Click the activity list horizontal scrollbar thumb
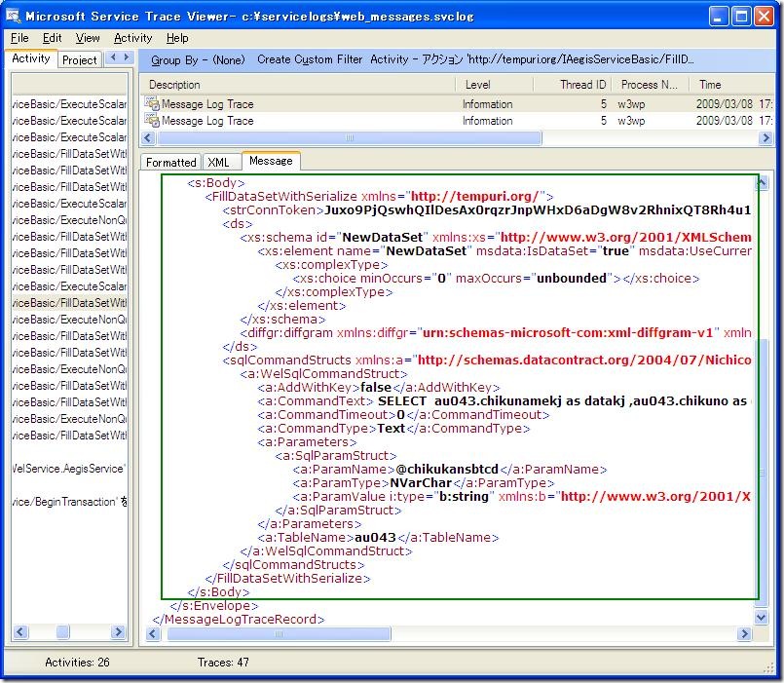Screen dimensions: 784x683 pyautogui.click(x=62, y=631)
